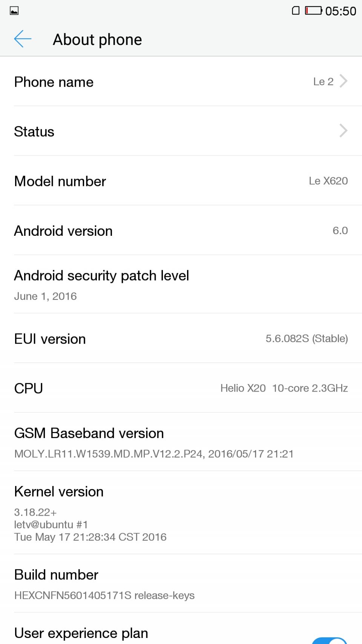Tap the clock showing 05:50
The width and height of the screenshot is (362, 644).
[341, 11]
